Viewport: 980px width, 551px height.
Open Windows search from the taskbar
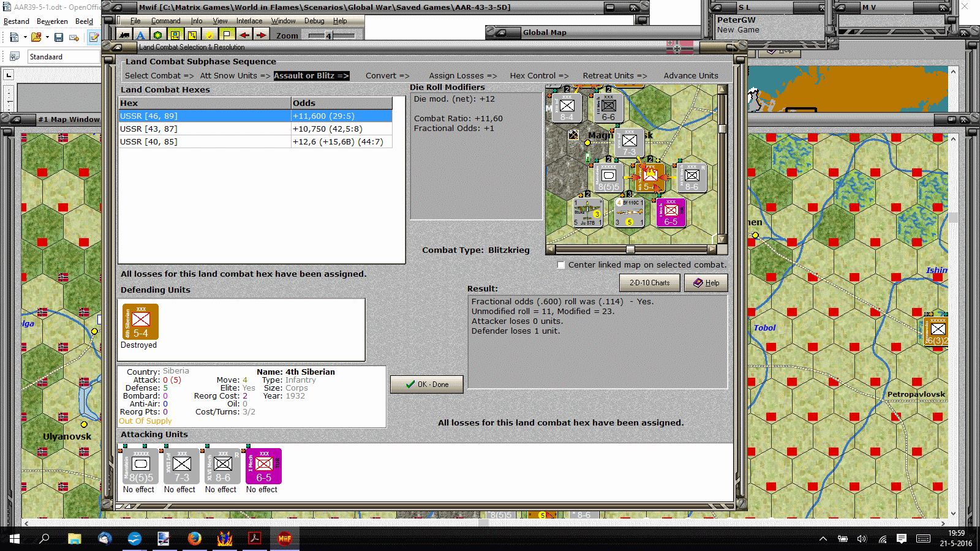click(x=44, y=539)
